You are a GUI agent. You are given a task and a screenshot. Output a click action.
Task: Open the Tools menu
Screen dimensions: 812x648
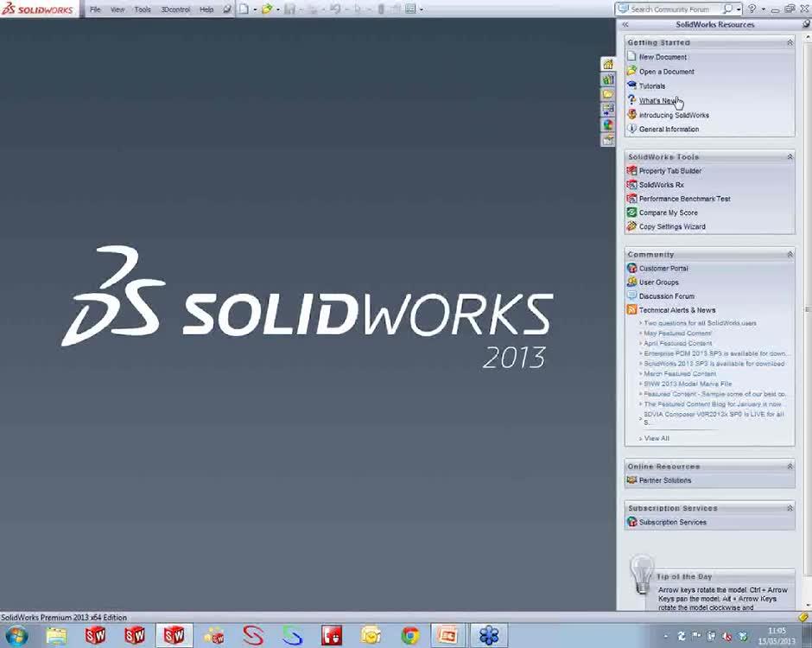(x=142, y=9)
